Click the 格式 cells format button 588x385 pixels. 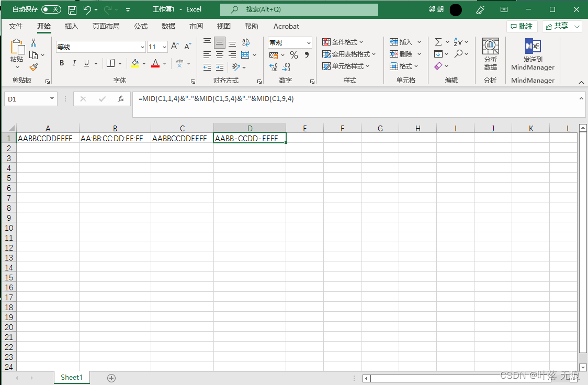[x=404, y=66]
